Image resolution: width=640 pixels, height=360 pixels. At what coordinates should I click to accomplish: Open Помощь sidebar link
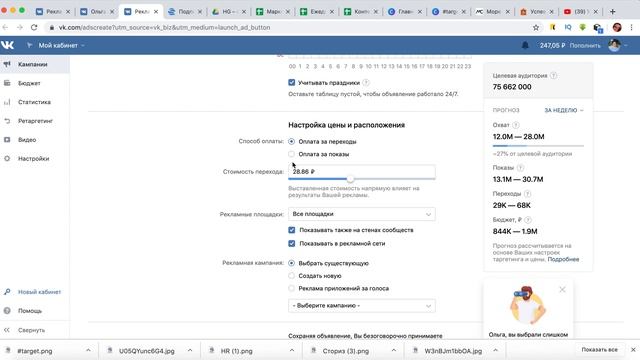tap(30, 311)
